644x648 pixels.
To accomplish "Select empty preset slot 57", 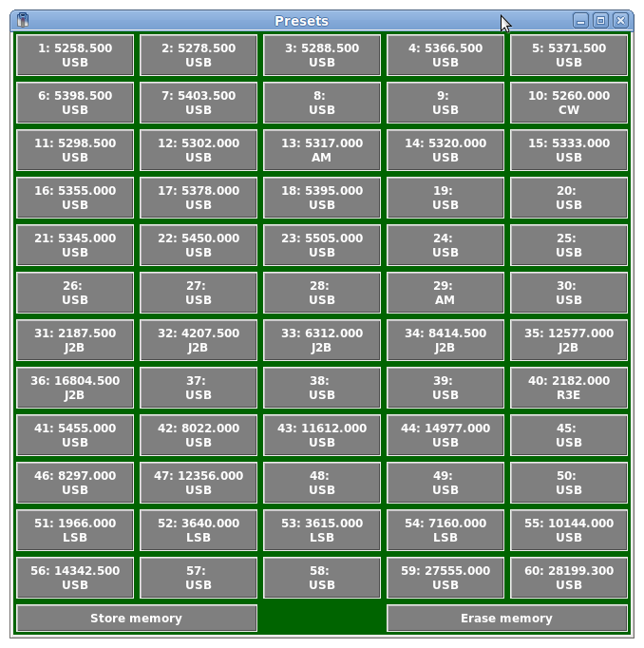I will [199, 578].
